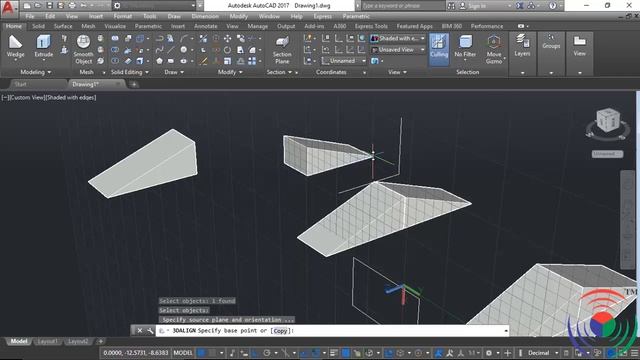Open the Express menu
This screenshot has height=360, width=640.
[x=322, y=16]
